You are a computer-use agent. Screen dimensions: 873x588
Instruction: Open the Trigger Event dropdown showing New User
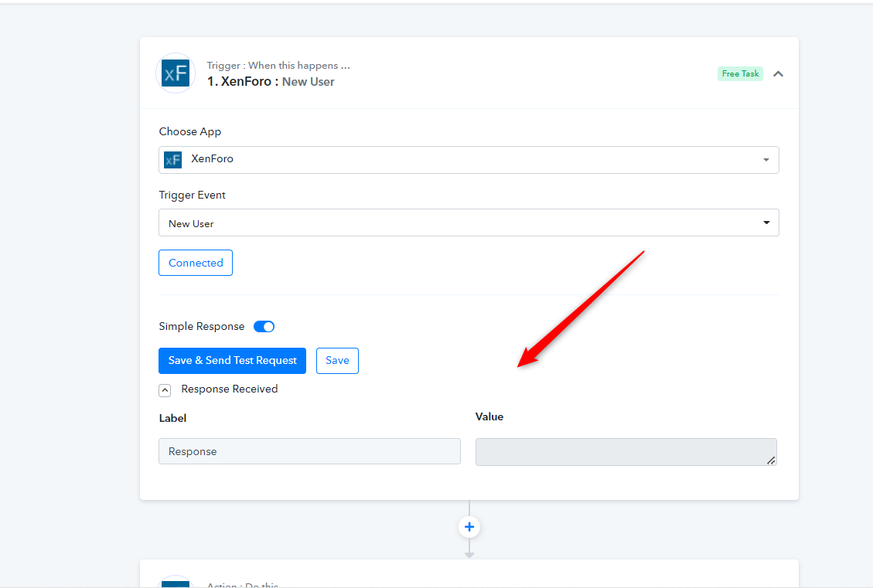(469, 223)
